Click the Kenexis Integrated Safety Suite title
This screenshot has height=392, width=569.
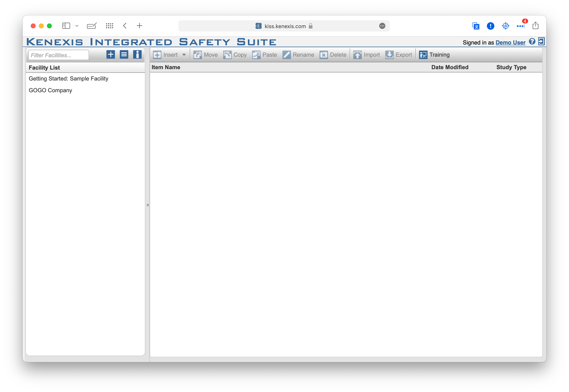(x=151, y=42)
